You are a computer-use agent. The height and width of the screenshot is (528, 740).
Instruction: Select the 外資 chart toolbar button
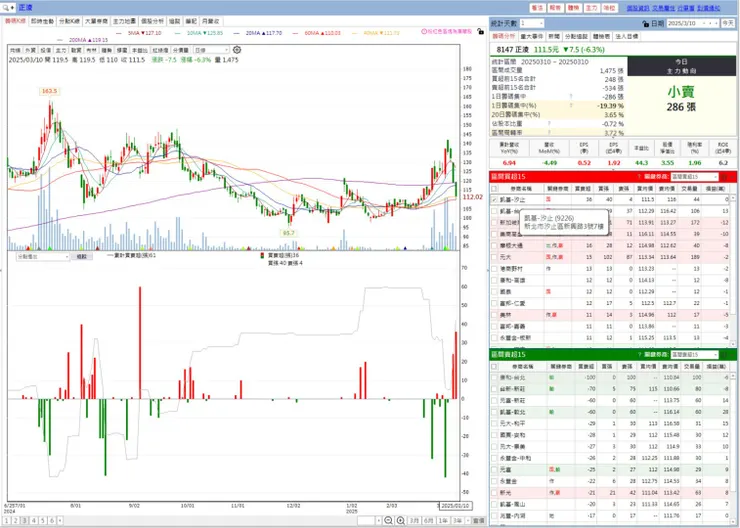click(30, 50)
